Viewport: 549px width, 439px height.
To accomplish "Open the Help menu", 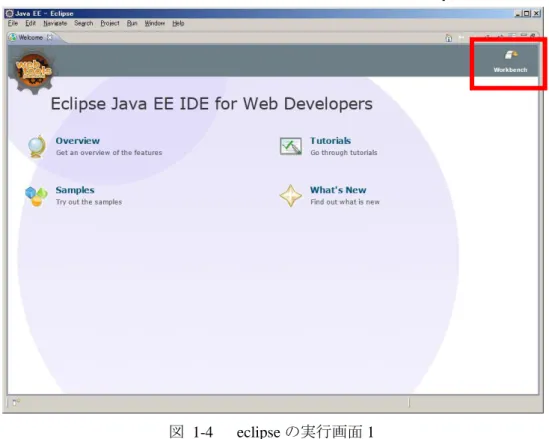I will [178, 23].
